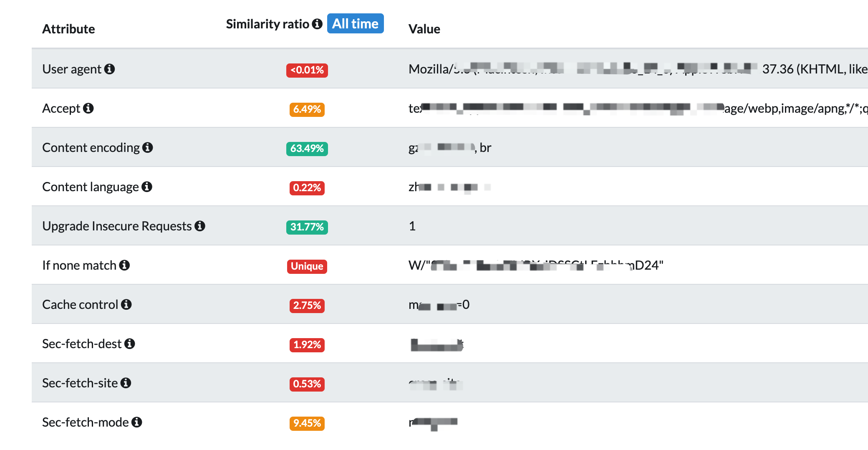This screenshot has width=868, height=450.
Task: Click the If none match info icon
Action: pos(124,265)
